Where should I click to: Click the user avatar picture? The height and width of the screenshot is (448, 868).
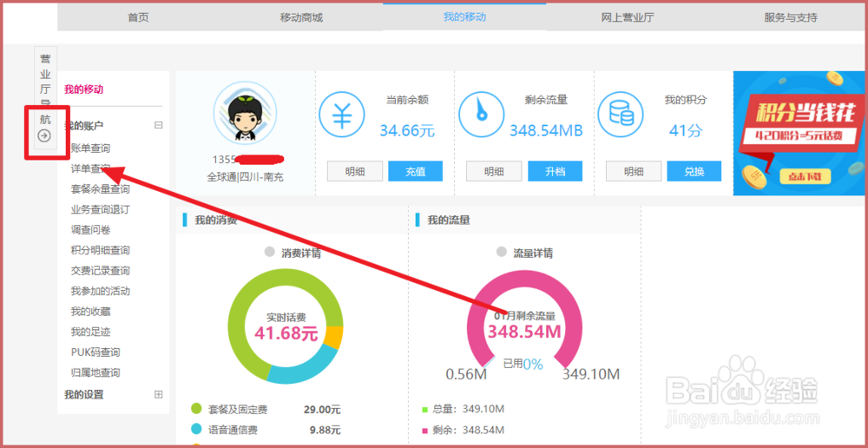click(x=246, y=113)
